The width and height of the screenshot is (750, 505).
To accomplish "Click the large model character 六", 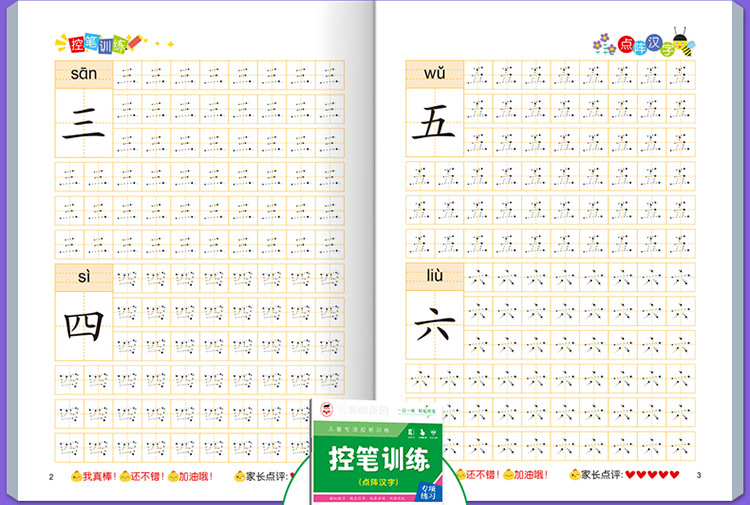I will pos(435,325).
